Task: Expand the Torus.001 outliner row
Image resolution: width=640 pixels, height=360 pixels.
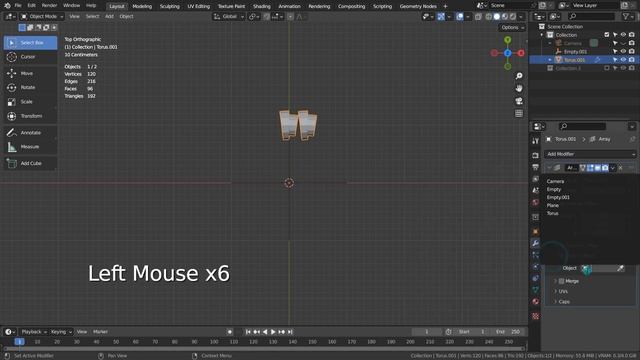Action: coord(550,60)
